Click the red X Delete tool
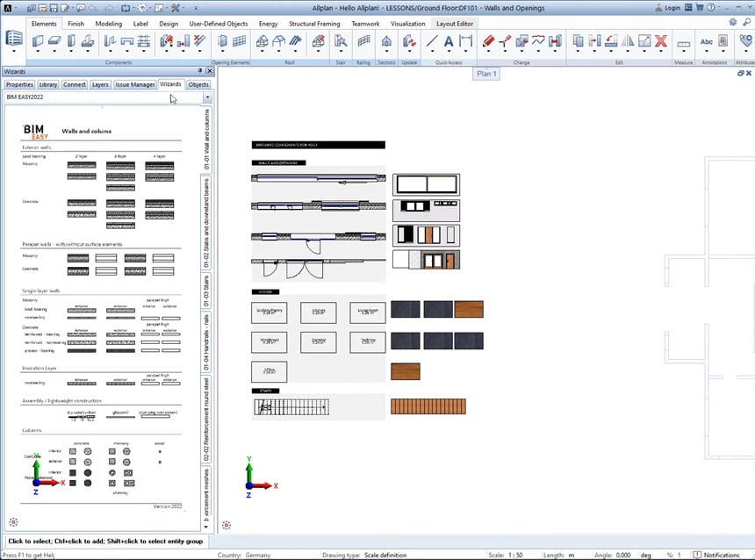 click(x=661, y=41)
